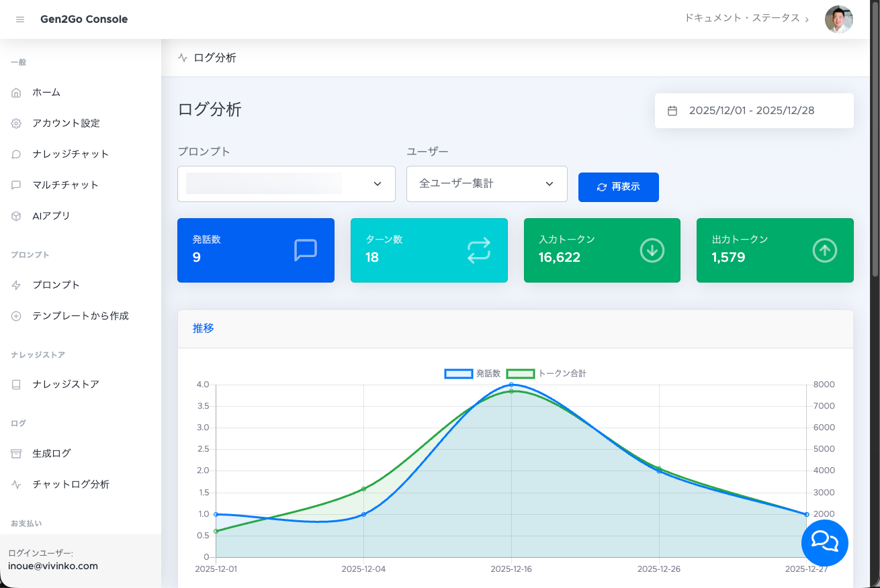Image resolution: width=880 pixels, height=588 pixels.
Task: Click the gear icon for アカウント設定
Action: point(17,124)
